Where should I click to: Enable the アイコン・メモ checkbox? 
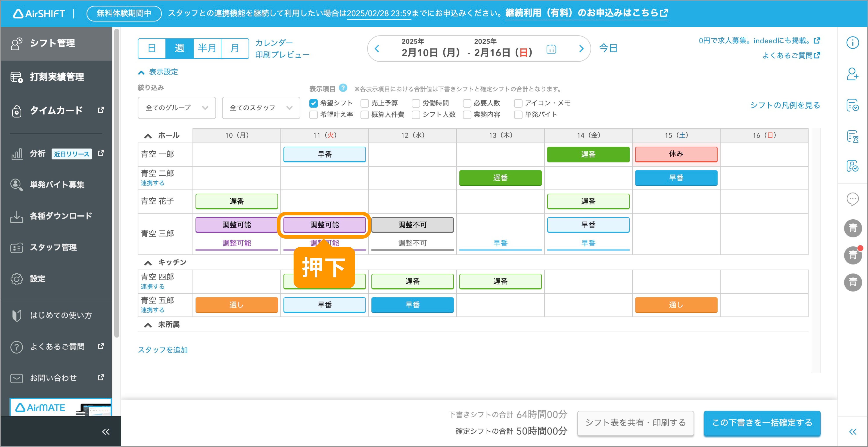click(x=518, y=103)
